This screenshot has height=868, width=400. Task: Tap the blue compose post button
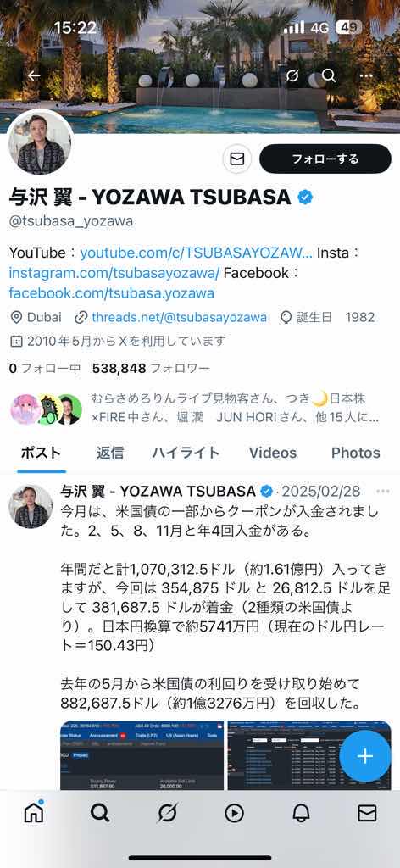365,755
